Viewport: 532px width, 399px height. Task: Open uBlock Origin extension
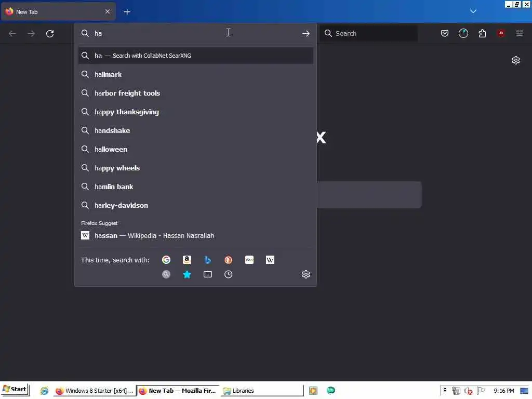click(x=501, y=33)
